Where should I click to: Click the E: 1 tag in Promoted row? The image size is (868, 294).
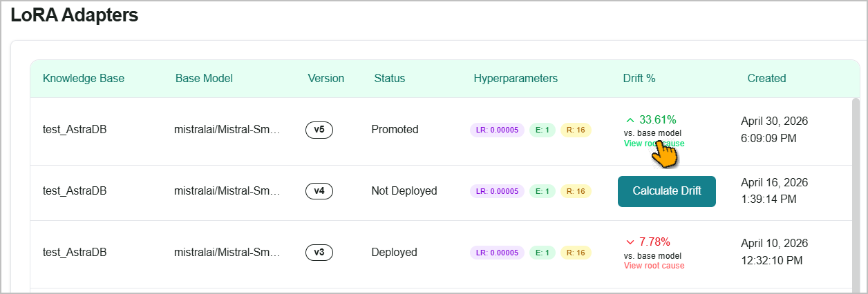542,130
